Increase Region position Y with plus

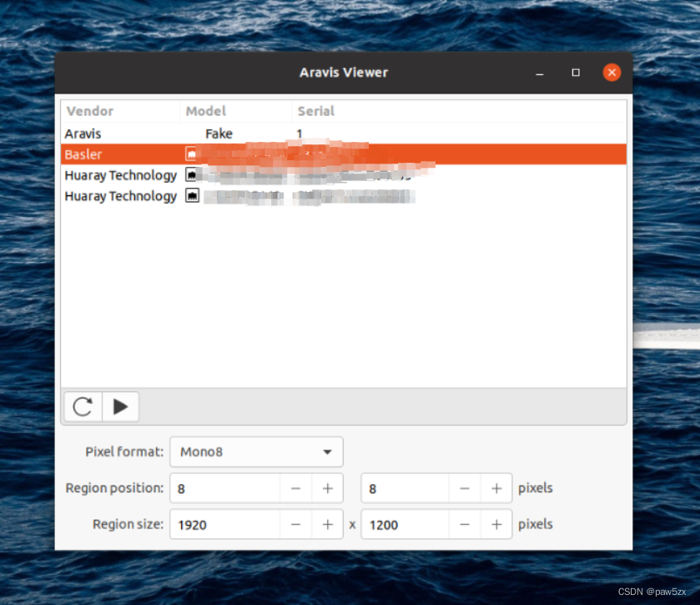tap(496, 488)
